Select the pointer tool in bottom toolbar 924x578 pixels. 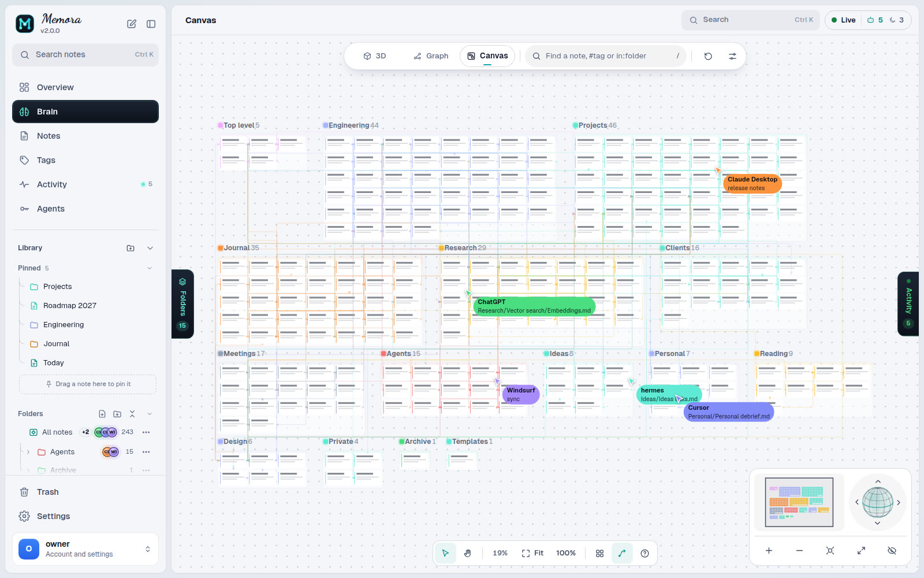click(x=445, y=553)
